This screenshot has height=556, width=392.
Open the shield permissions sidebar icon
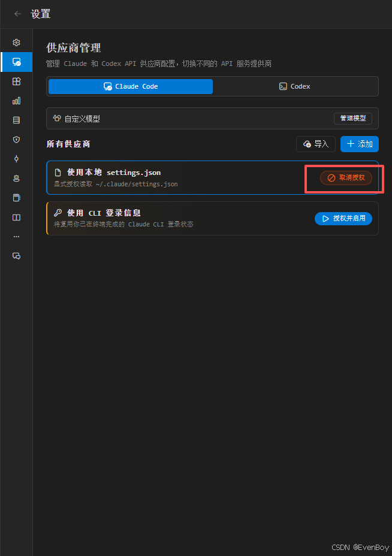click(16, 140)
